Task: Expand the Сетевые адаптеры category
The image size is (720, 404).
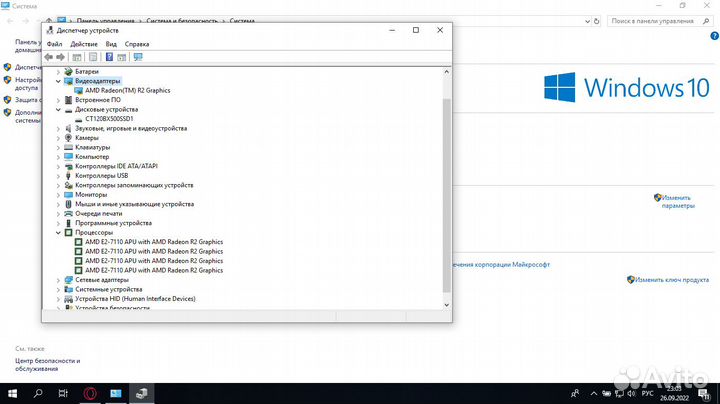Action: 57,280
